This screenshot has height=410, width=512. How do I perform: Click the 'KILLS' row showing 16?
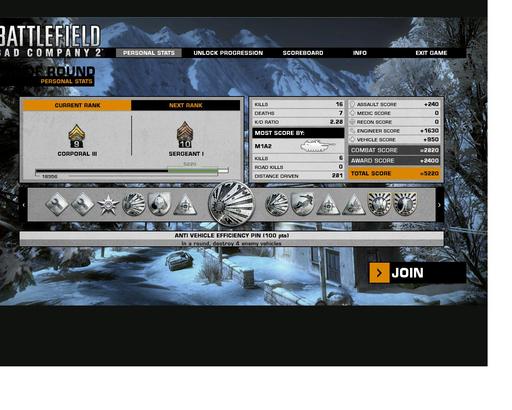click(298, 104)
